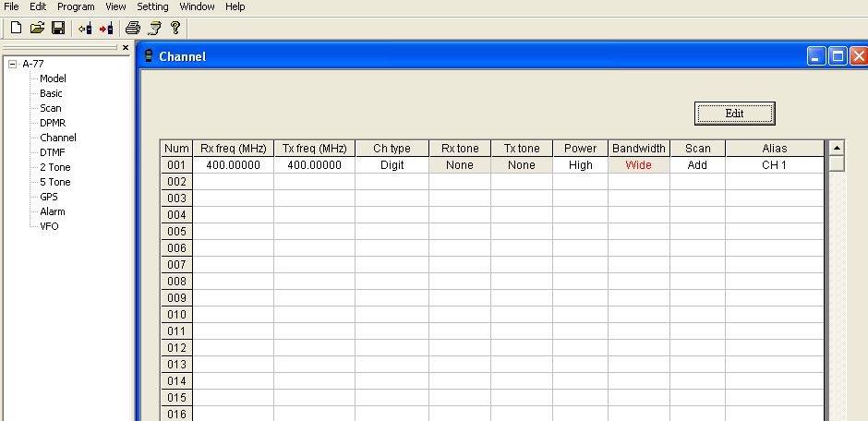Select DPMR in the tree
Screen dimensions: 868x421
click(x=53, y=123)
